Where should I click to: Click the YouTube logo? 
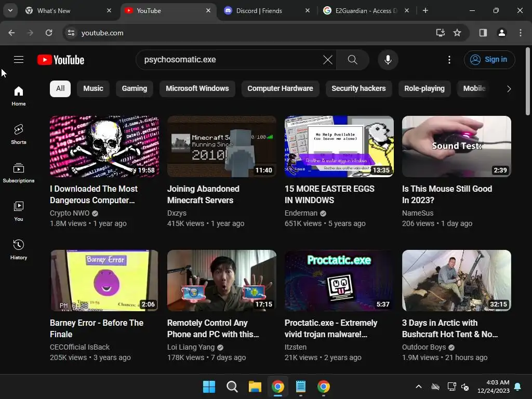coord(61,60)
